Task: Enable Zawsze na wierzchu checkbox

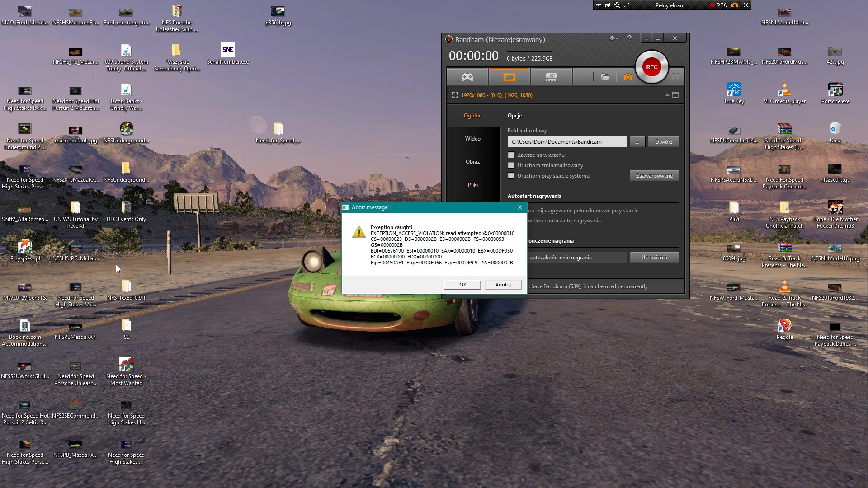Action: click(x=511, y=155)
